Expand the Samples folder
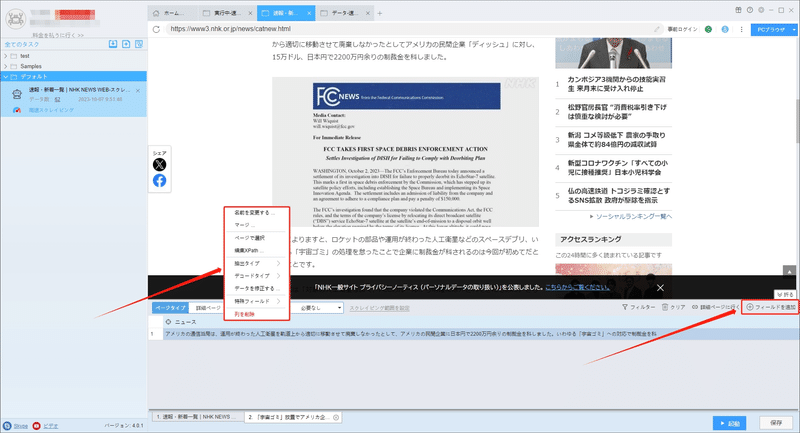 pyautogui.click(x=6, y=66)
